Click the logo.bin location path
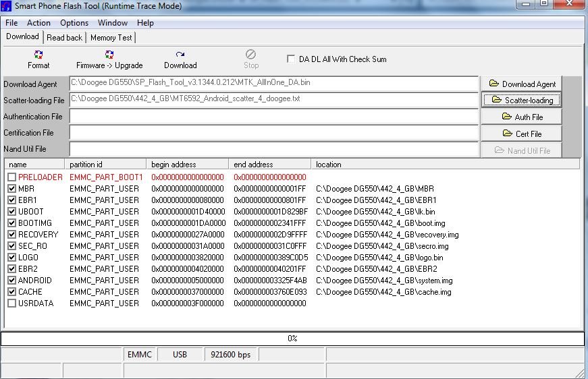The height and width of the screenshot is (379, 588). click(379, 258)
